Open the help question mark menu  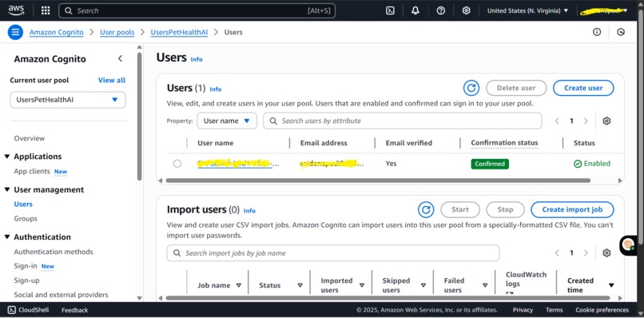point(441,10)
